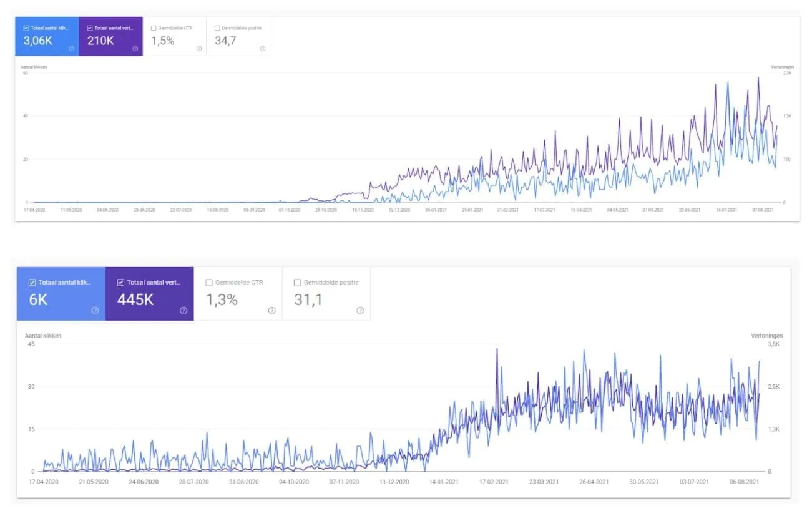The image size is (812, 511).
Task: Click the 34,7 average position value
Action: (226, 41)
